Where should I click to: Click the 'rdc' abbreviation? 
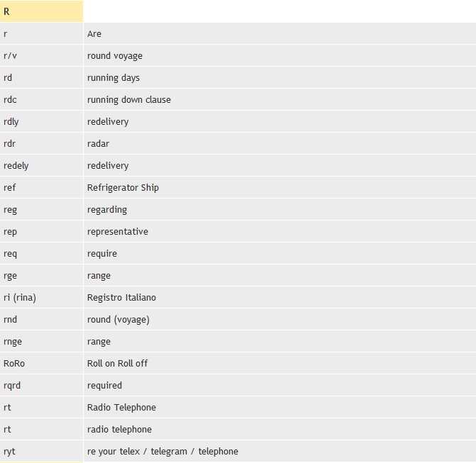[x=10, y=100]
